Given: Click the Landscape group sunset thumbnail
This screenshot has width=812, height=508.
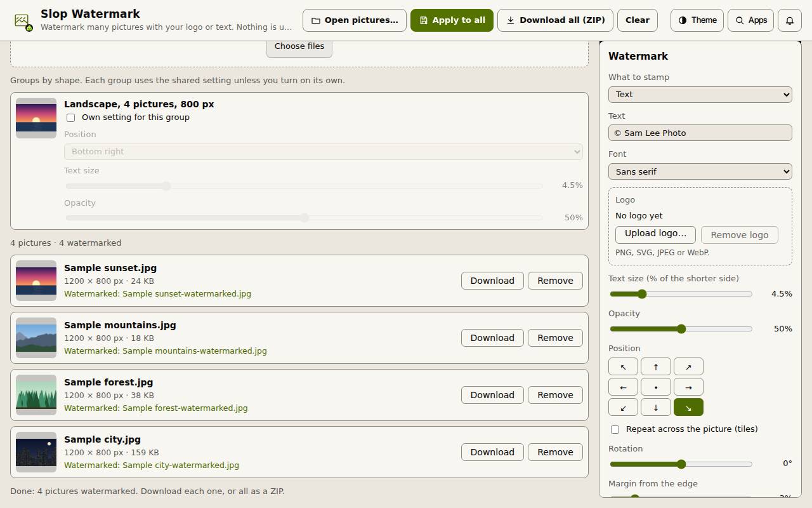Looking at the screenshot, I should [x=36, y=118].
